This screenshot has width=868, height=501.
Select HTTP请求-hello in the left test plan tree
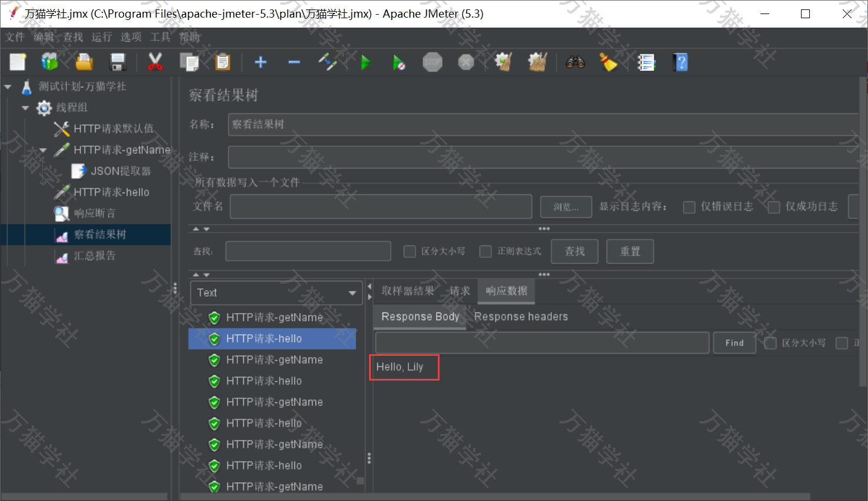point(111,192)
